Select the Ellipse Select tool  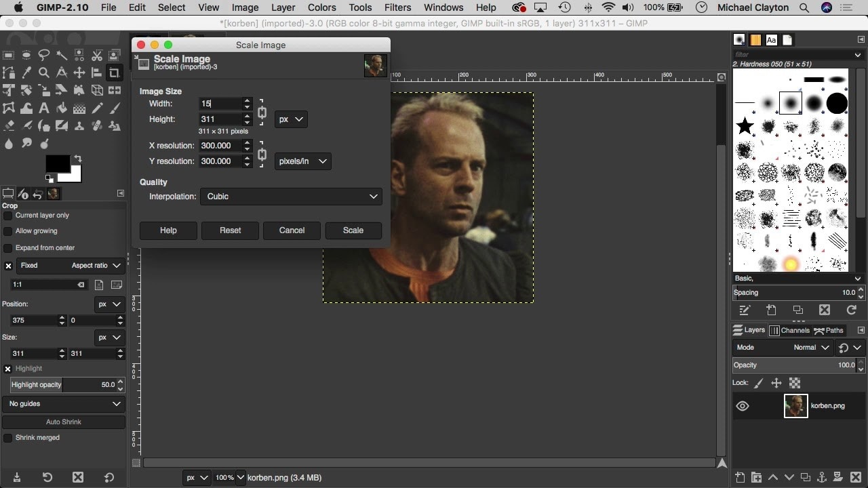[x=26, y=55]
